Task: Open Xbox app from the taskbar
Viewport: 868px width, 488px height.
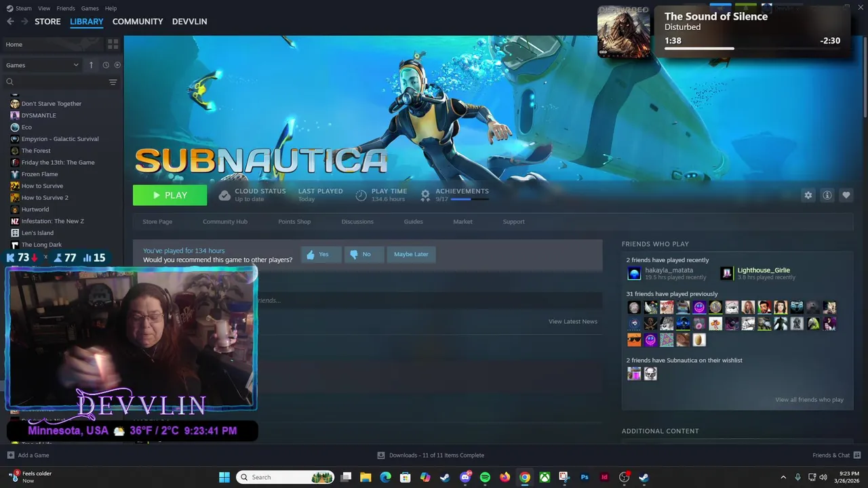Action: (x=545, y=477)
